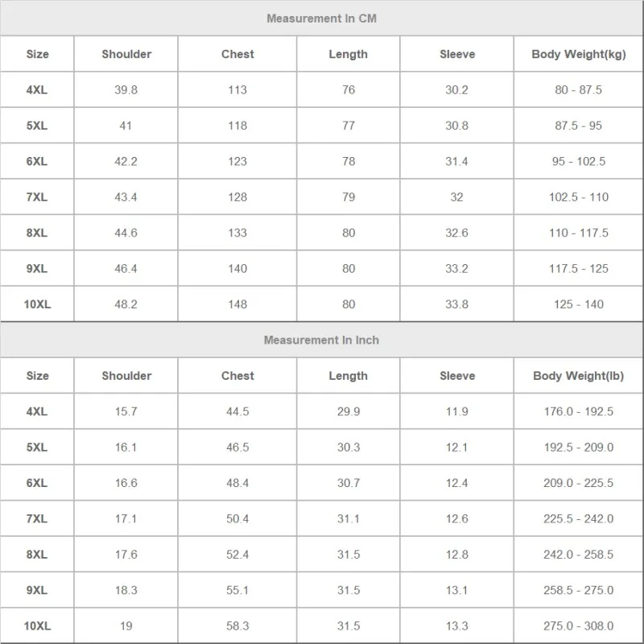Click the weight range '225.5 - 242.0'
644x644 pixels.
[x=578, y=518]
